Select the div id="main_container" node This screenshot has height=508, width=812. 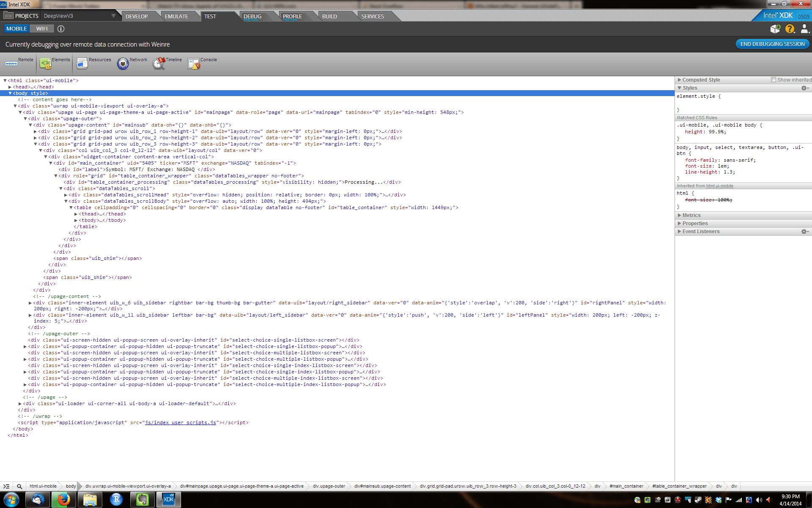175,163
